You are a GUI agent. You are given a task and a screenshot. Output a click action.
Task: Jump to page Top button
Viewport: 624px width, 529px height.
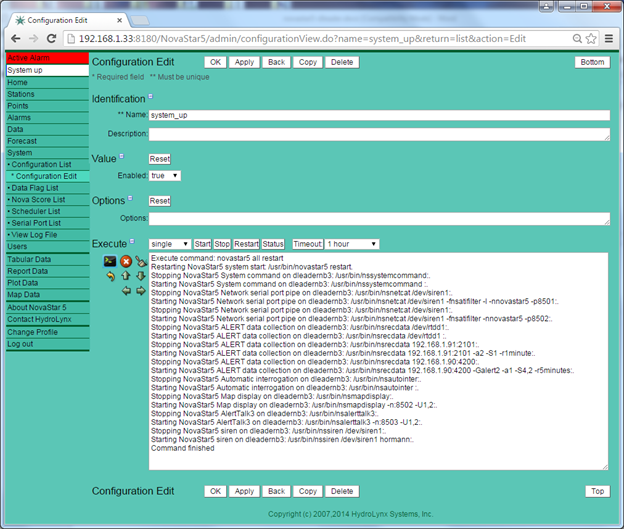pyautogui.click(x=597, y=491)
